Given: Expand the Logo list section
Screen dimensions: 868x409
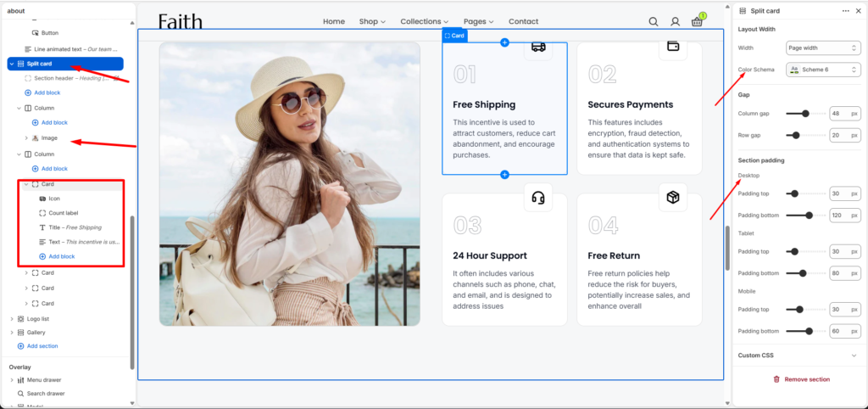Looking at the screenshot, I should click(x=12, y=319).
